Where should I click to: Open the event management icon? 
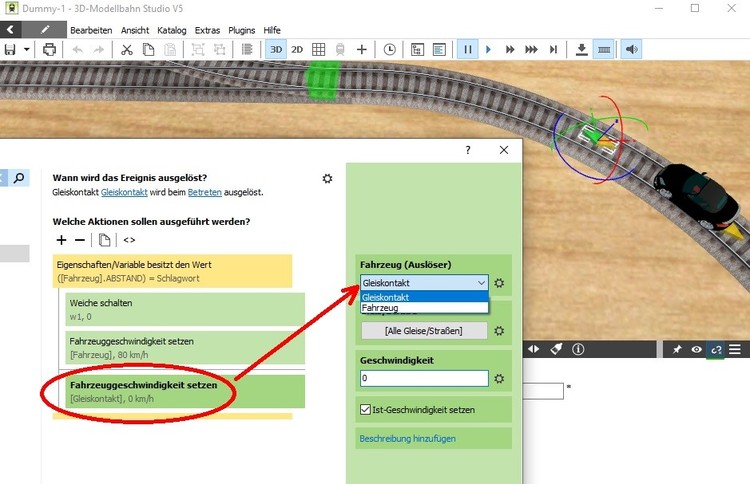pos(417,49)
